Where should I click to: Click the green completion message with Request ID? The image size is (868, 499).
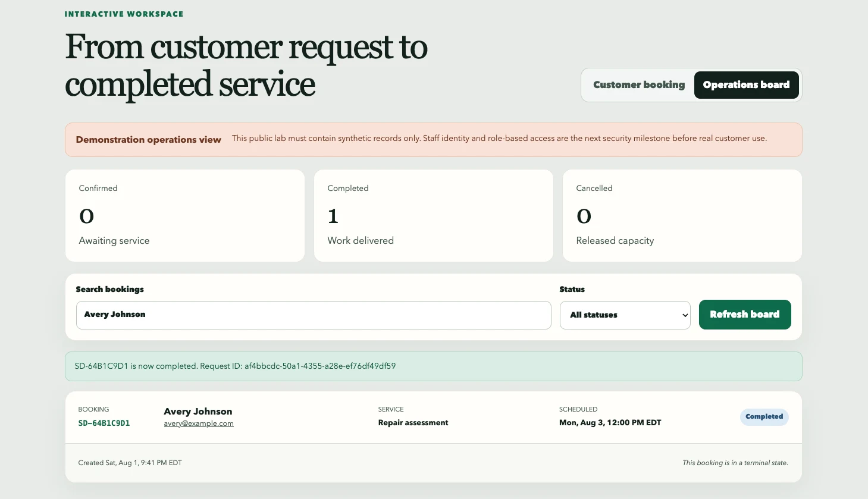click(x=434, y=366)
